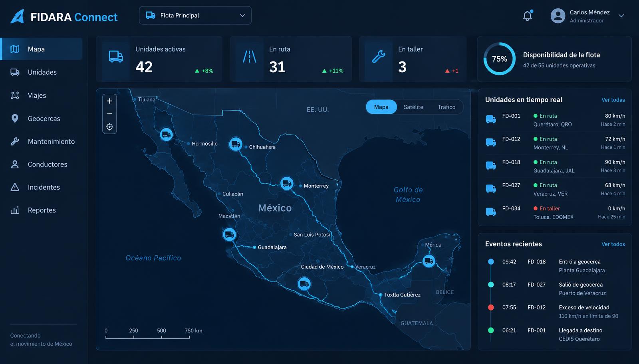Open Viajes in the sidebar
Screen dimensions: 639x364
[42, 95]
